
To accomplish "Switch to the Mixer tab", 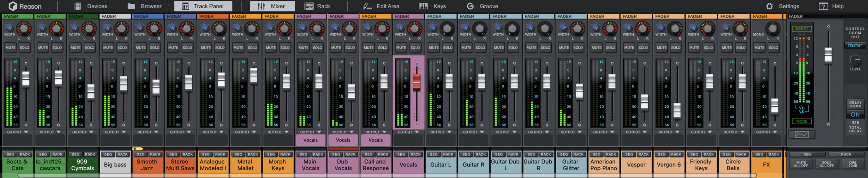I will pyautogui.click(x=272, y=6).
